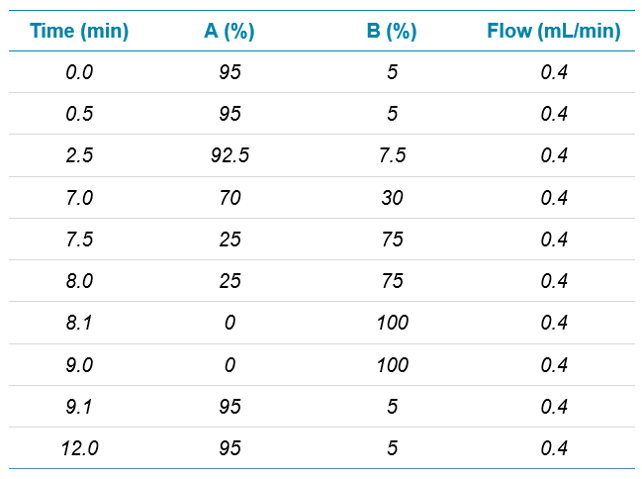The width and height of the screenshot is (642, 479).
Task: Click the B (%) column header
Action: pos(391,30)
